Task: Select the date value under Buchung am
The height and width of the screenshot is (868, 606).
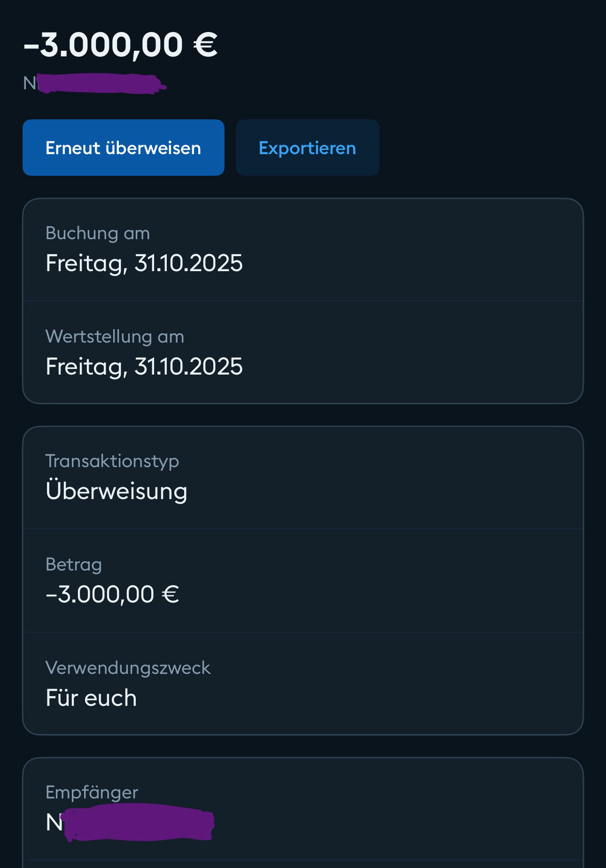Action: (x=144, y=263)
